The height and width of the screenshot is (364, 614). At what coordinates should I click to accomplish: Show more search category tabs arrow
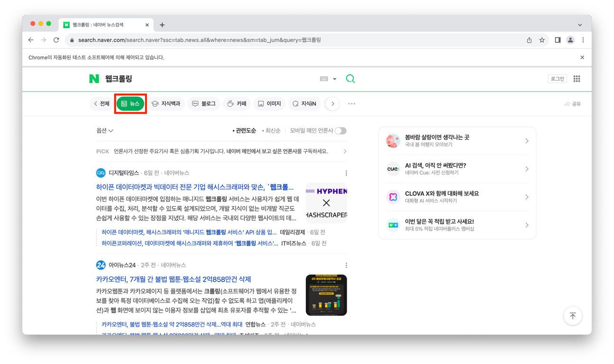(333, 104)
